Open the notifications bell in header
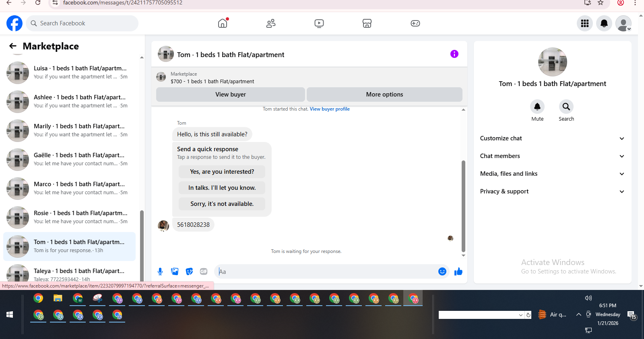The width and height of the screenshot is (644, 339). coord(604,23)
